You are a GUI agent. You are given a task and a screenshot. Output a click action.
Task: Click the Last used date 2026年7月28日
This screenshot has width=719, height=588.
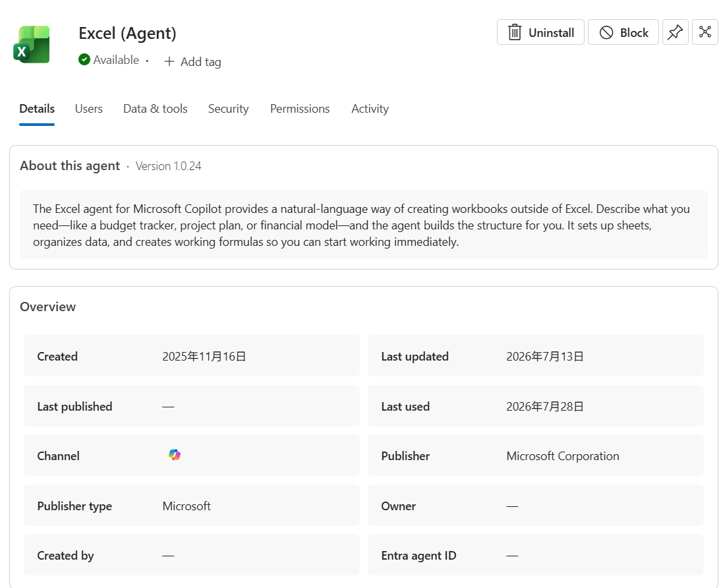tap(545, 406)
